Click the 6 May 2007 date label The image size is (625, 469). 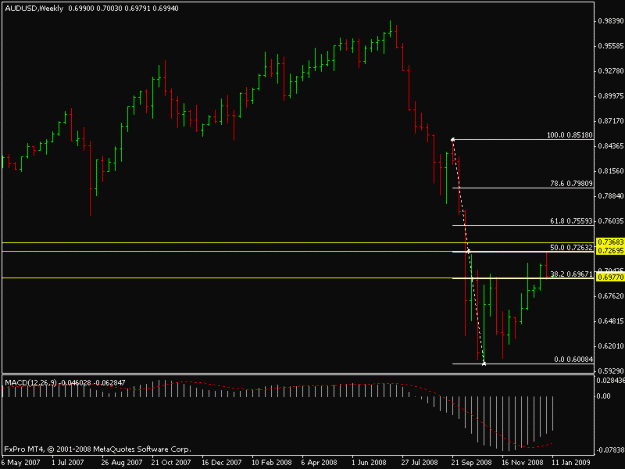tap(21, 462)
